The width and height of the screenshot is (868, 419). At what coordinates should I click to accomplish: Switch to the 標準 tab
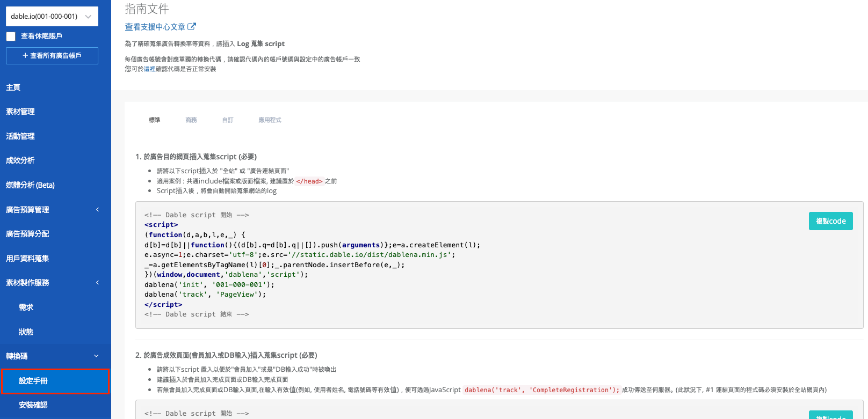155,120
